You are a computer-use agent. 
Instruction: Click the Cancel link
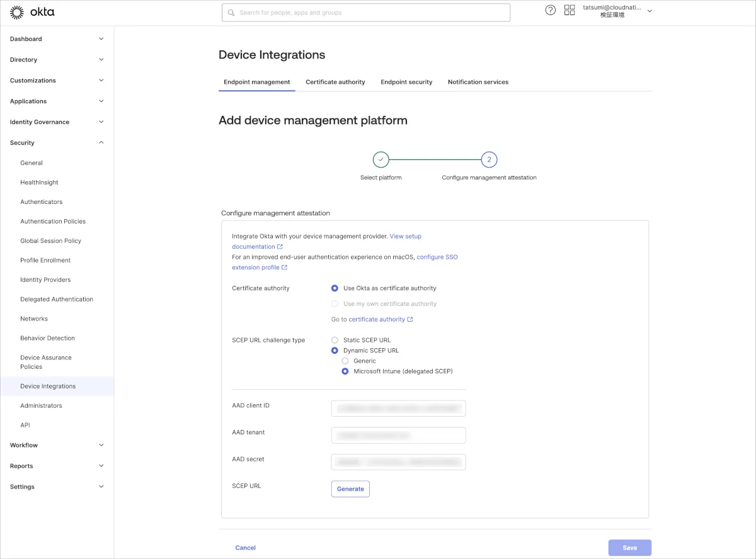click(x=246, y=548)
